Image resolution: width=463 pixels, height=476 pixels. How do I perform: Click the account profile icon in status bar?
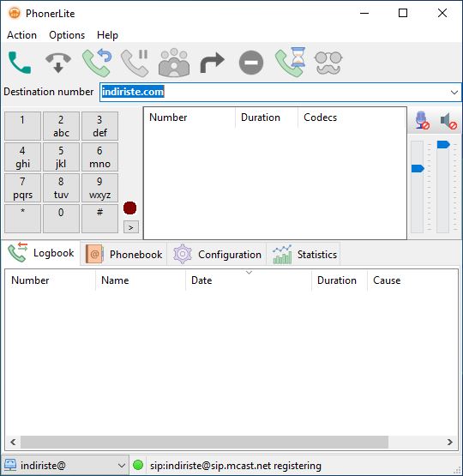(10, 465)
